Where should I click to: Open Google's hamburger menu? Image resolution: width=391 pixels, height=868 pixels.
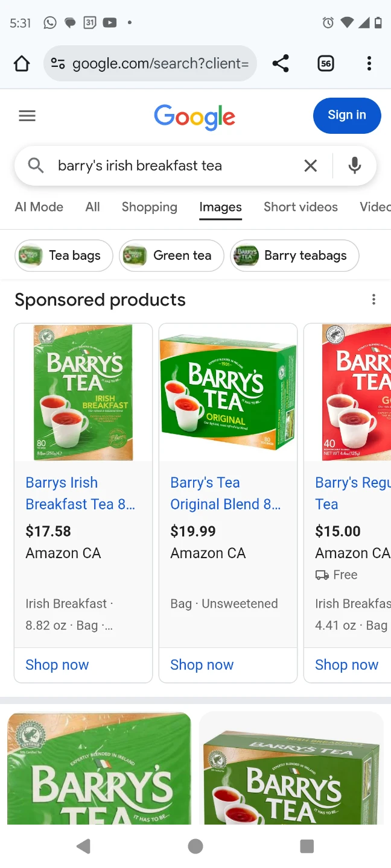pyautogui.click(x=27, y=115)
